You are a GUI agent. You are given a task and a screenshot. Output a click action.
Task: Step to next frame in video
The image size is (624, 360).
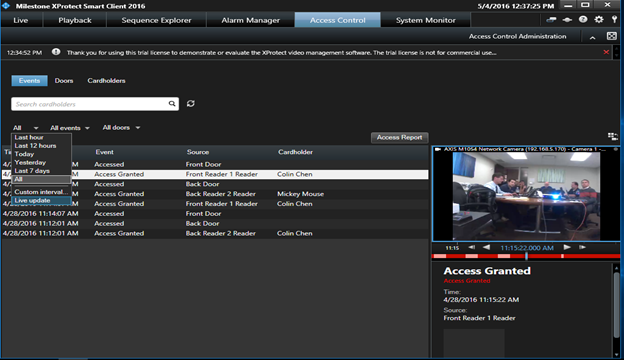(x=582, y=247)
